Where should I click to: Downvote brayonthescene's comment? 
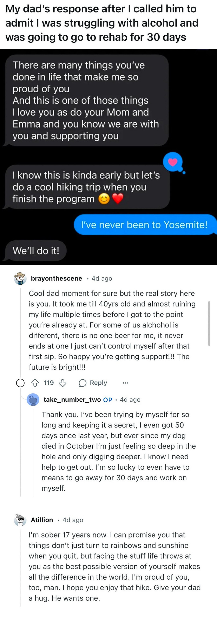(62, 383)
